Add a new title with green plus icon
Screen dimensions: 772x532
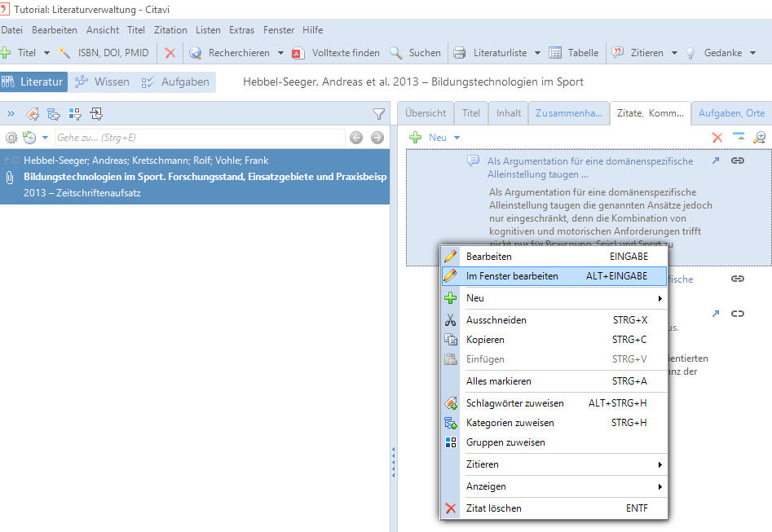point(6,53)
